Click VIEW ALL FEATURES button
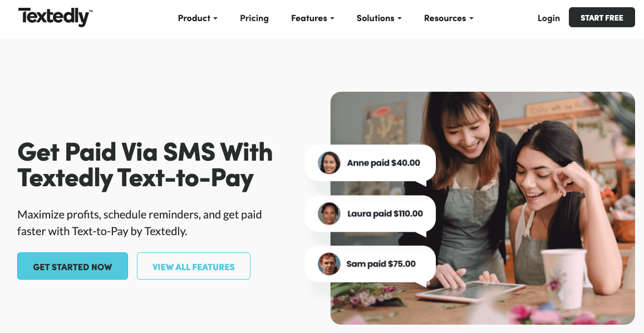This screenshot has width=644, height=333. (194, 266)
